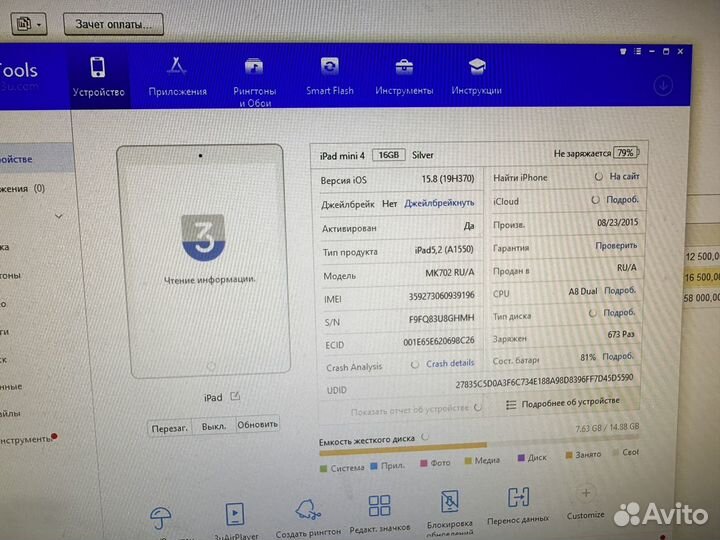Click the UDID value string

(x=544, y=381)
